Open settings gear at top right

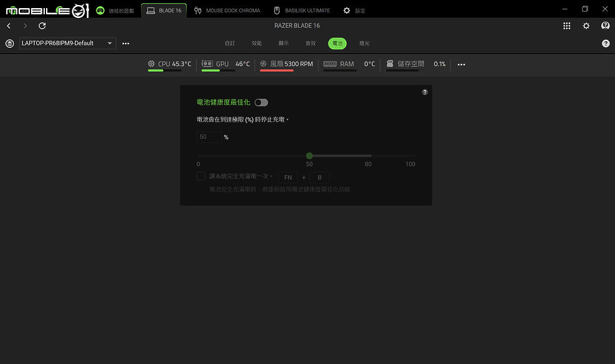(586, 26)
